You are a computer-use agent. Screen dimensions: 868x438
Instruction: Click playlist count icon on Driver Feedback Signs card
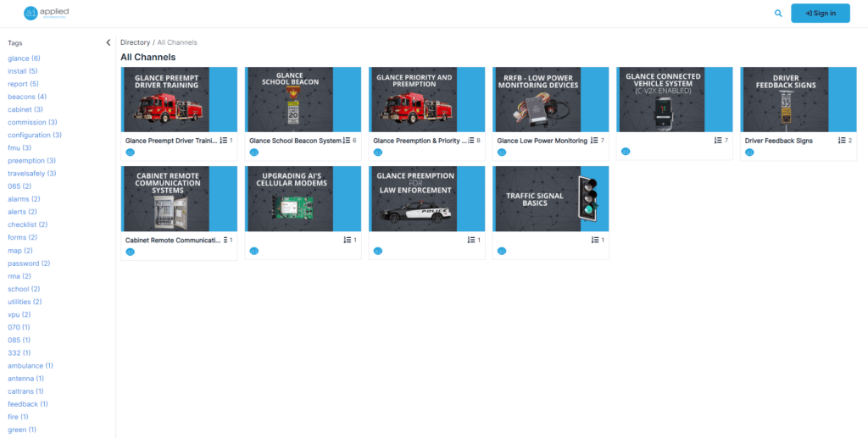[x=843, y=141]
